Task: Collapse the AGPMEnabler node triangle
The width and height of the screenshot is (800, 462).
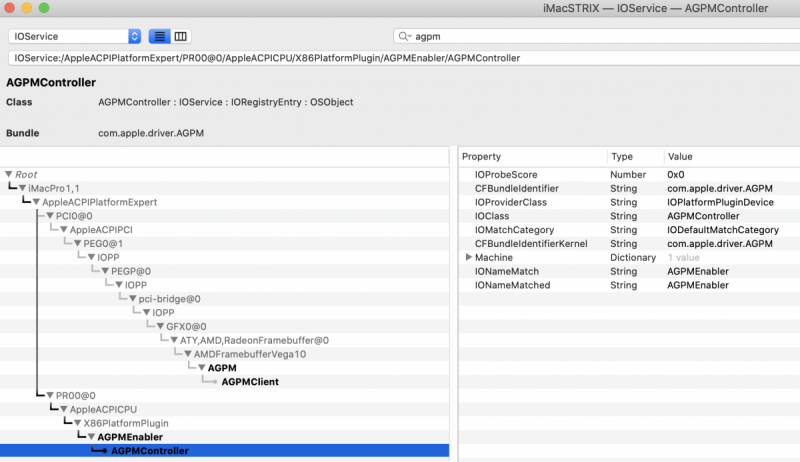Action: [91, 437]
